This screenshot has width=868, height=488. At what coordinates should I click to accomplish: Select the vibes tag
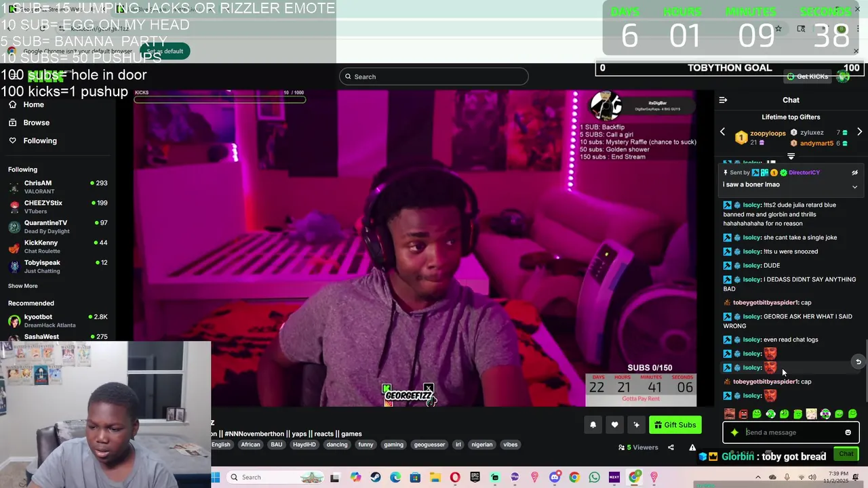point(511,445)
